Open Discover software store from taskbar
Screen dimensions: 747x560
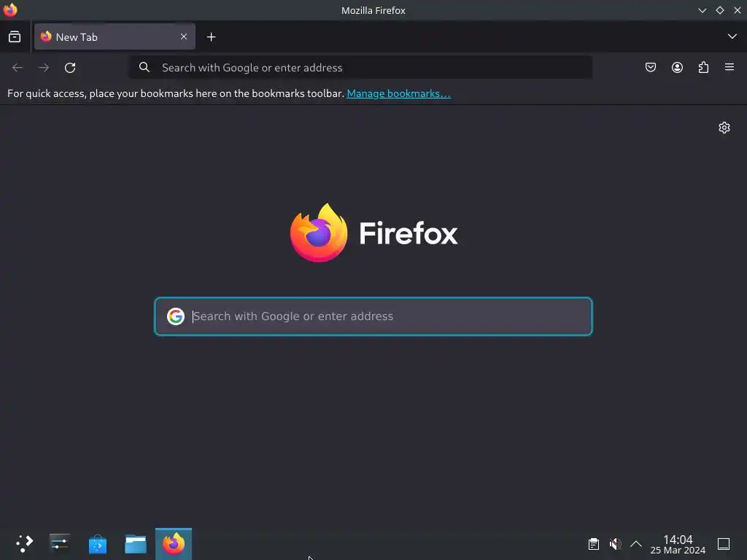click(98, 543)
